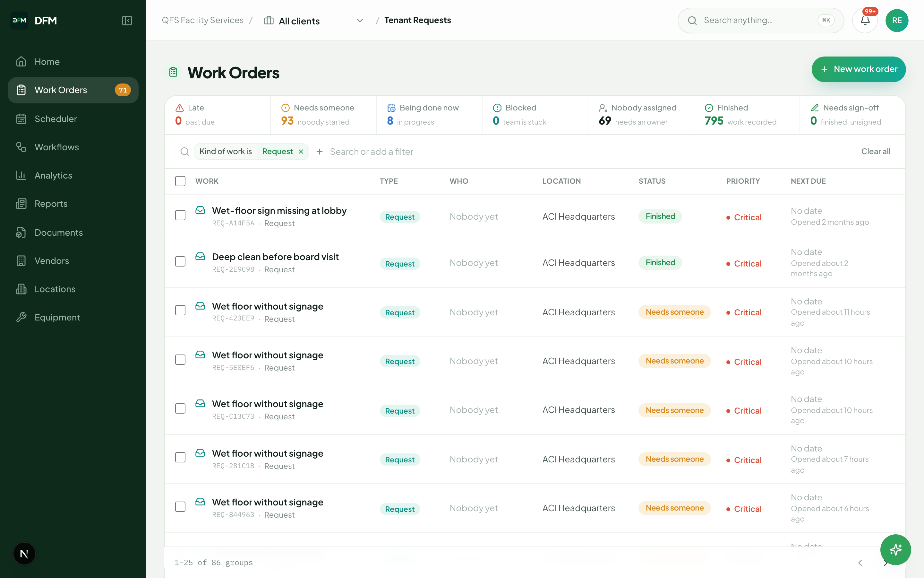Open Home in the sidebar
The image size is (924, 578).
[x=73, y=62]
